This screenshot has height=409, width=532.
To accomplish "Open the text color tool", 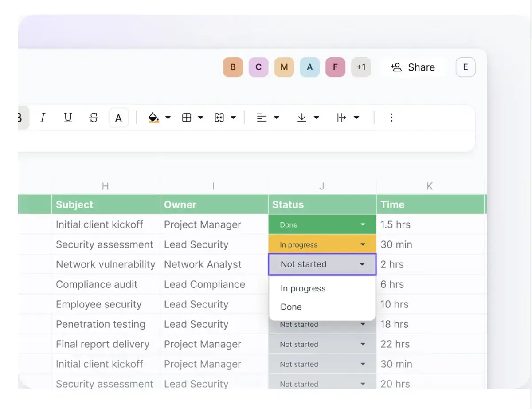I will 119,117.
